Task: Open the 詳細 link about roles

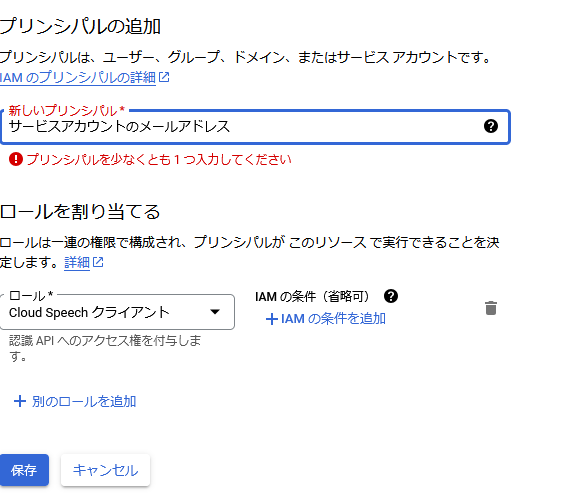Action: (x=77, y=262)
